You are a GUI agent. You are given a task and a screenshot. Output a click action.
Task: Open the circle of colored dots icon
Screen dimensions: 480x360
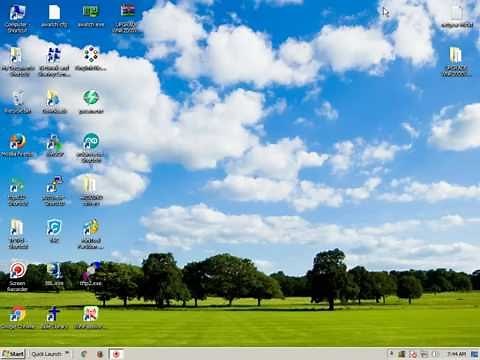91,59
